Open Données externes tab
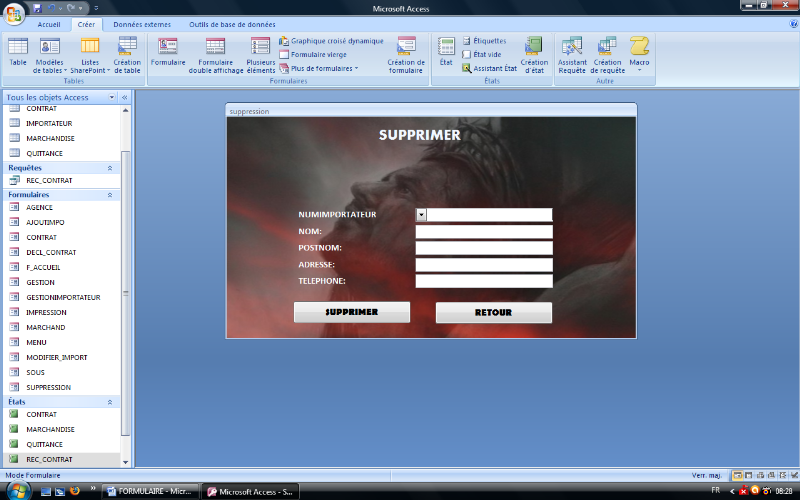 pos(142,24)
